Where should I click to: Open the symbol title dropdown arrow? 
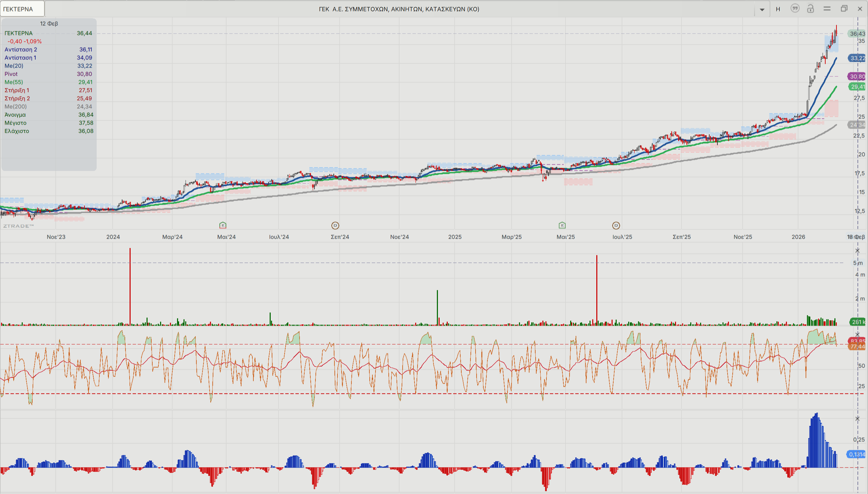point(762,10)
